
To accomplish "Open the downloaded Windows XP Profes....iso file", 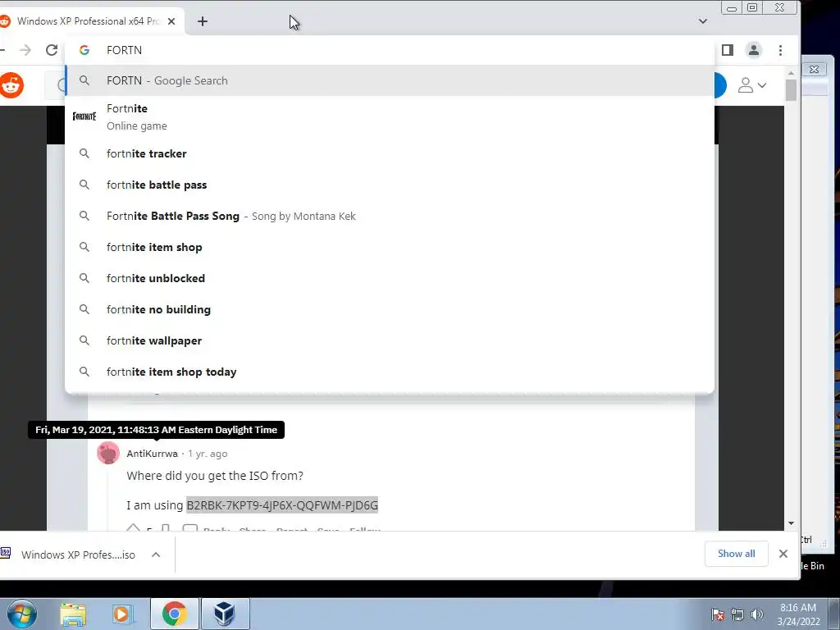I will point(70,555).
